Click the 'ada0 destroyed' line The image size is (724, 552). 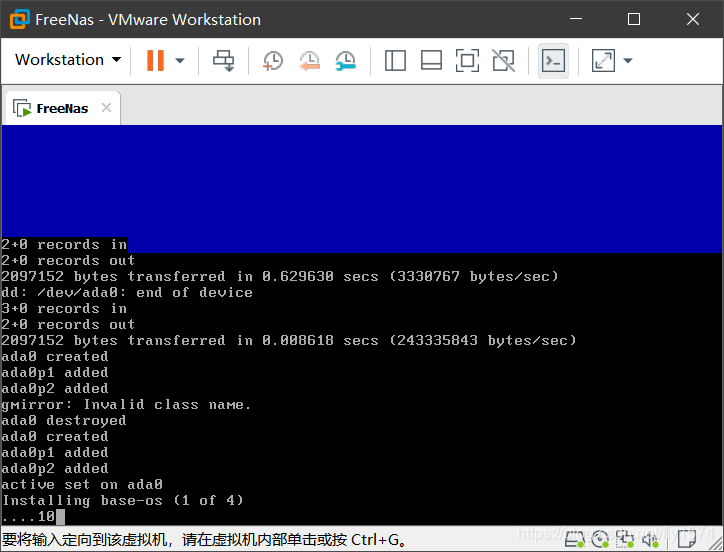tap(64, 421)
